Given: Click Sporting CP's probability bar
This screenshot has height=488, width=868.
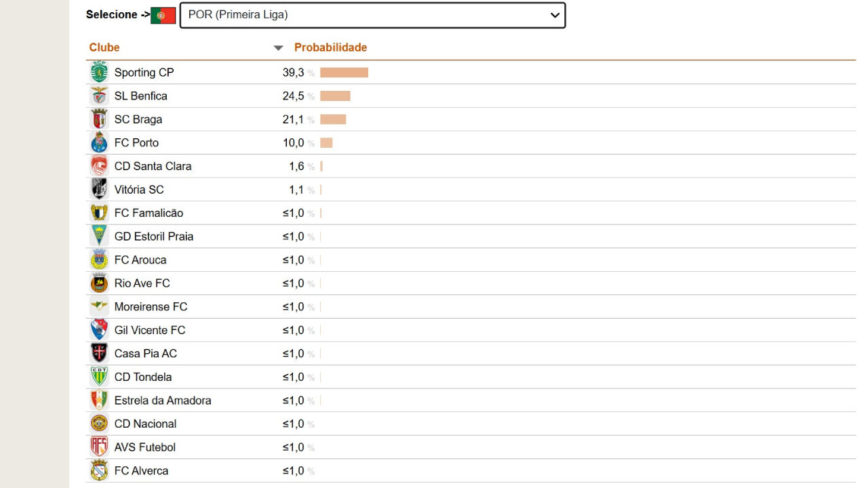Looking at the screenshot, I should coord(344,72).
